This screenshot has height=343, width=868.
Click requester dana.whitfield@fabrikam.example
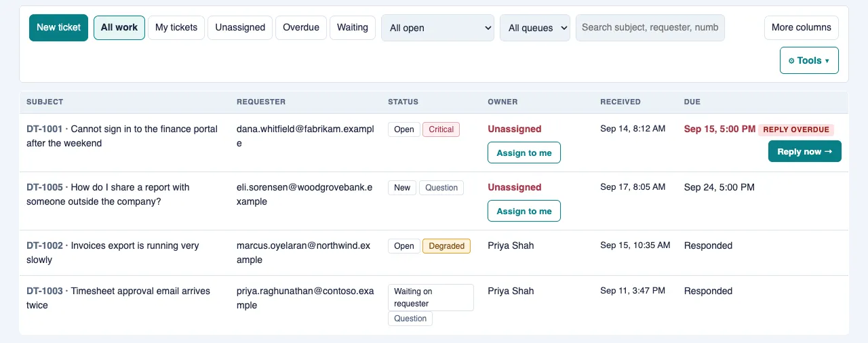[305, 136]
